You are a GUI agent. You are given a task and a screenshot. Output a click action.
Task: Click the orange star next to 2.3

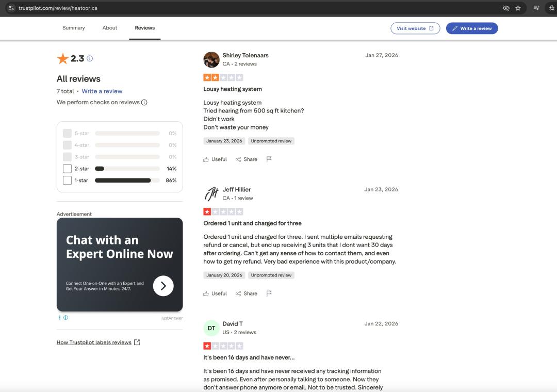pyautogui.click(x=62, y=59)
